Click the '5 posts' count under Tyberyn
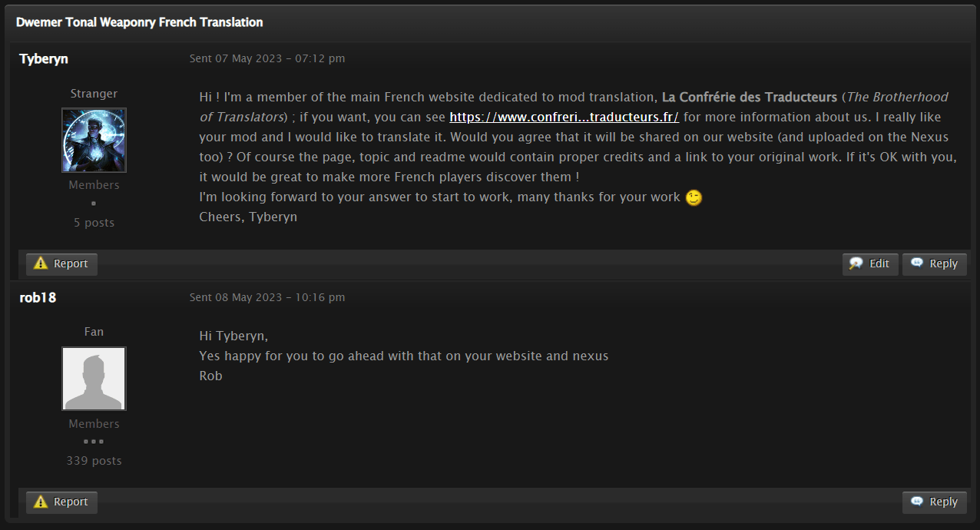Image resolution: width=980 pixels, height=530 pixels. 94,223
